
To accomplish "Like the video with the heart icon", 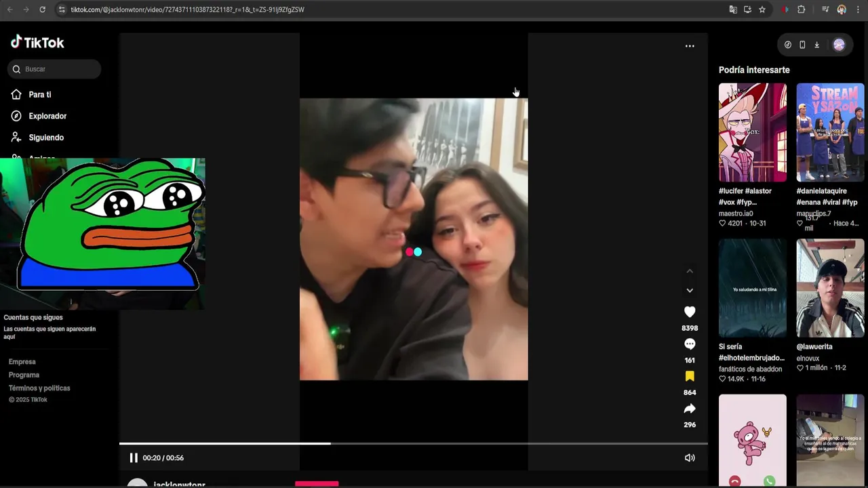I will tap(690, 312).
